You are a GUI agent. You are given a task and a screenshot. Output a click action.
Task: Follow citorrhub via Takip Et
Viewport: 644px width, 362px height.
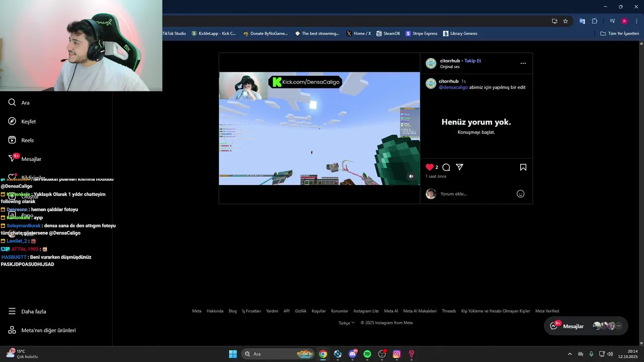tap(472, 61)
